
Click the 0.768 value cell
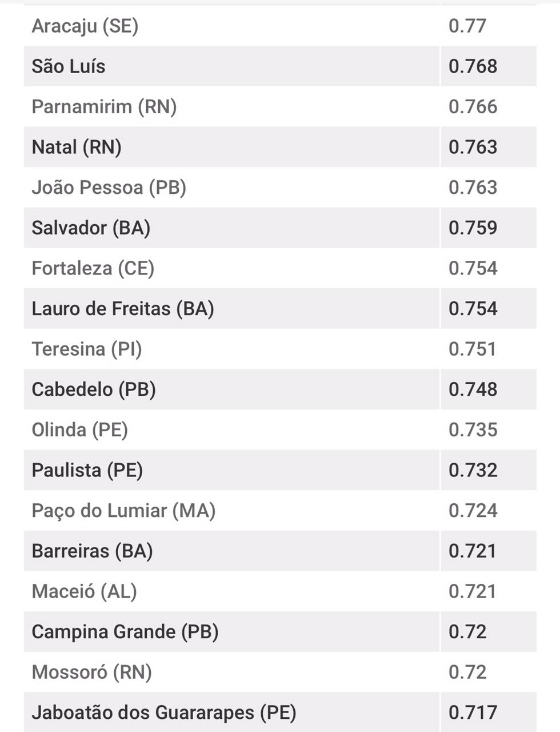[x=473, y=66]
